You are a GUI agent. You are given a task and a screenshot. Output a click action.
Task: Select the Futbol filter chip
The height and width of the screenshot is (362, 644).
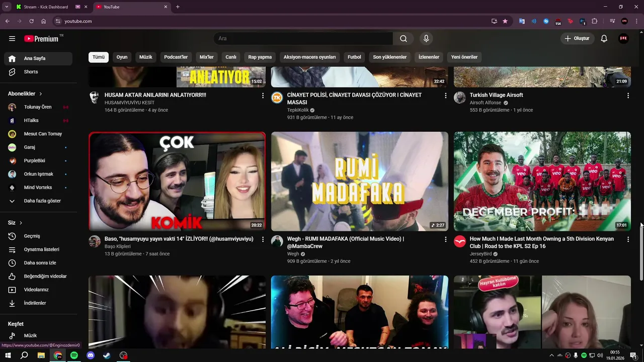coord(355,57)
